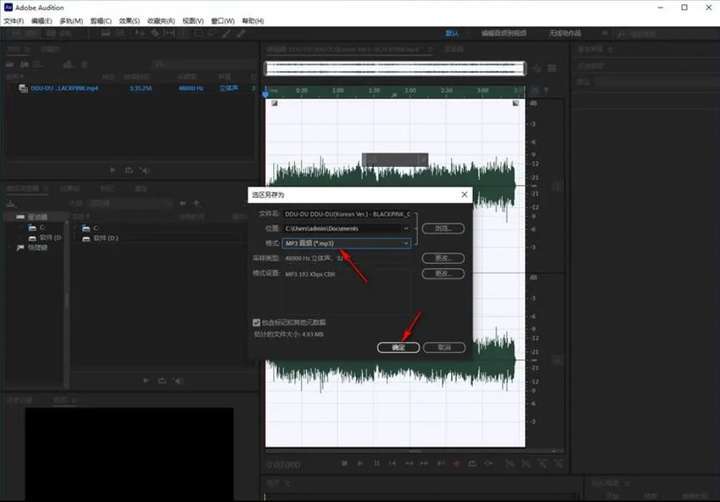
Task: Toggle loop in Files panel preview
Action: coord(129,170)
